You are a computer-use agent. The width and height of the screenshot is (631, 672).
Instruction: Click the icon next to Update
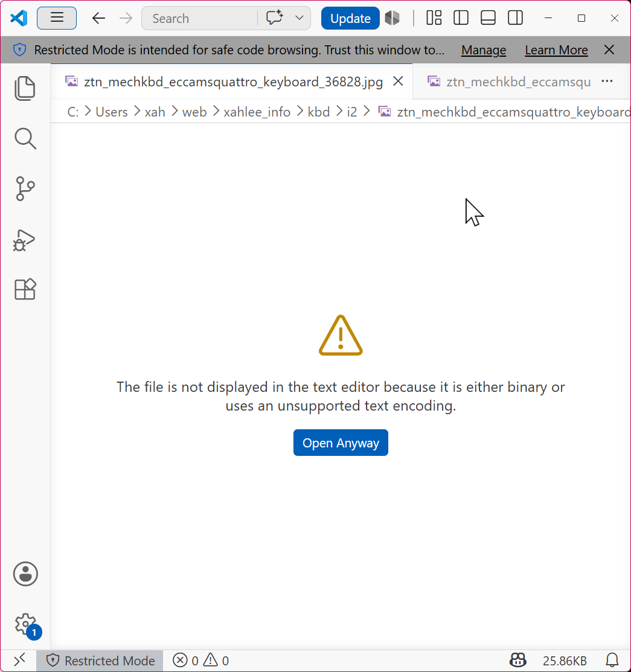click(x=392, y=18)
